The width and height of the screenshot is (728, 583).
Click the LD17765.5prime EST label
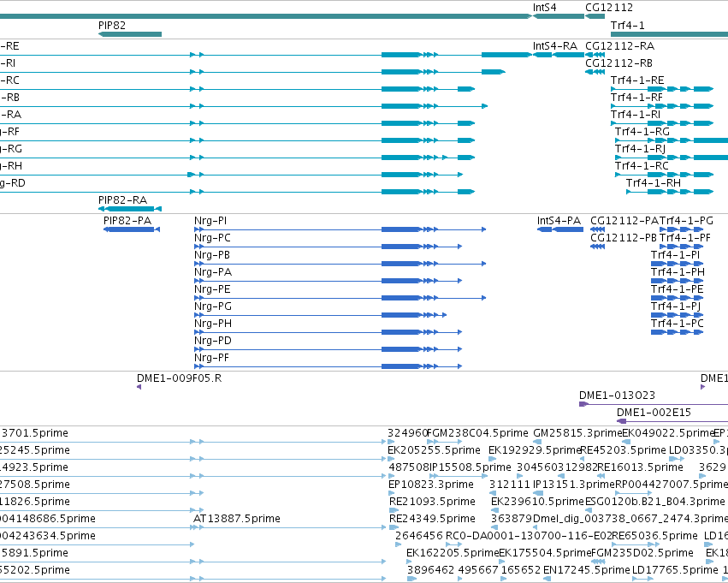point(675,570)
